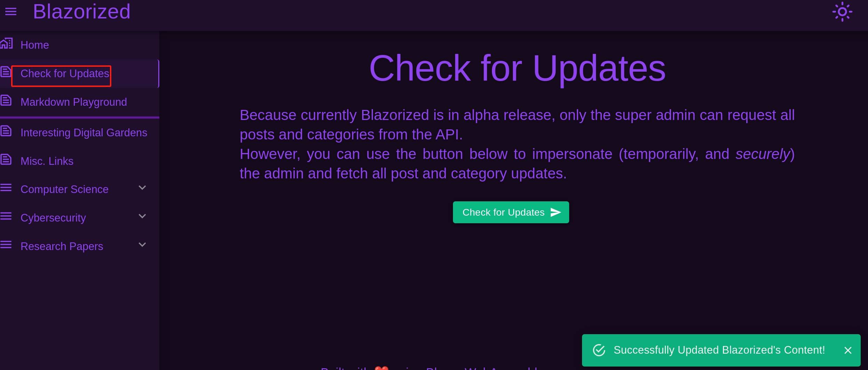The width and height of the screenshot is (868, 370).
Task: Visit Interesting Digital Gardens
Action: (x=84, y=132)
